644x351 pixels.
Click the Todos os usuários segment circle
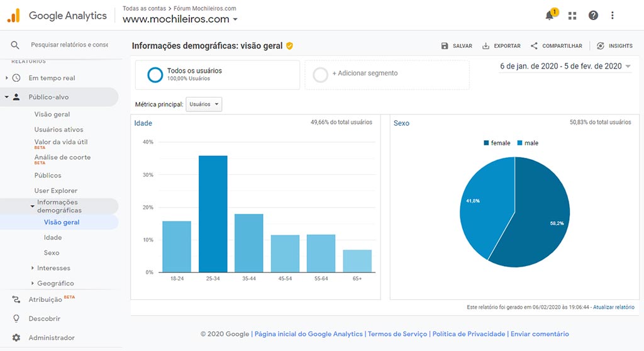tap(155, 75)
